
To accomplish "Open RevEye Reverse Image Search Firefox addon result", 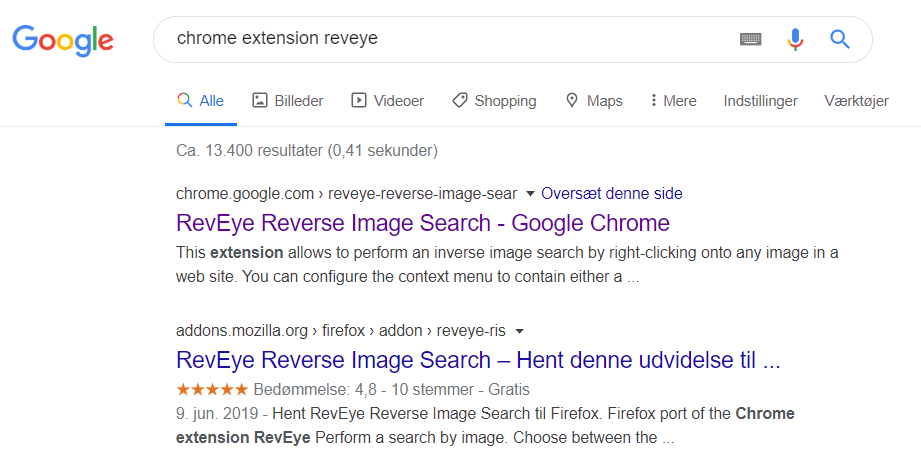I will [478, 360].
